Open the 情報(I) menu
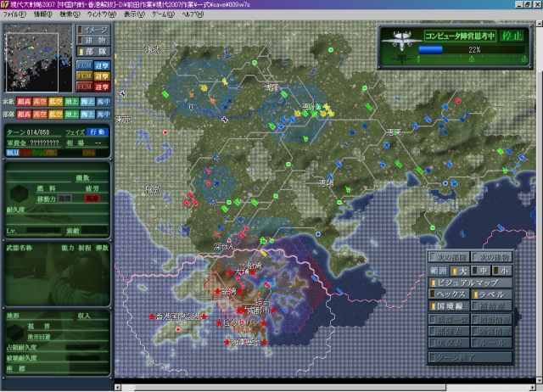Viewport: 543px width, 392px height. point(43,14)
